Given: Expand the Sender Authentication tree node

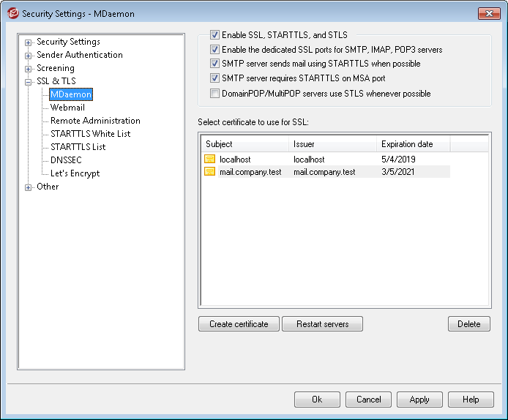Looking at the screenshot, I should coord(29,56).
